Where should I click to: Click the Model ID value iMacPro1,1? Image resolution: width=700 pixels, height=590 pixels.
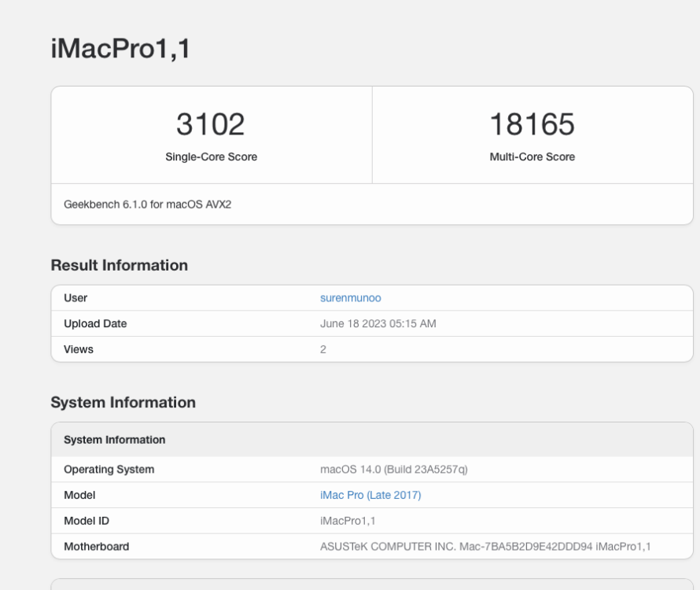pyautogui.click(x=348, y=521)
